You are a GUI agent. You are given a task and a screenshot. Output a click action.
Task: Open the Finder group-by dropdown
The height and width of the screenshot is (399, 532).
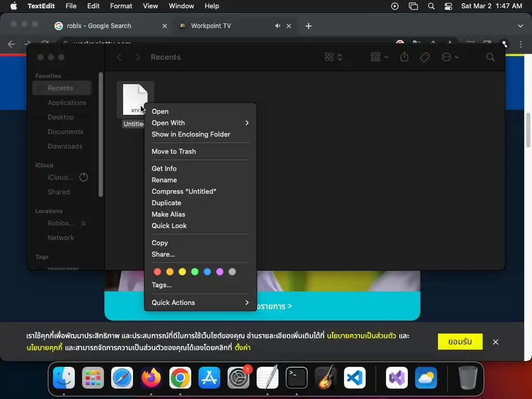point(379,57)
